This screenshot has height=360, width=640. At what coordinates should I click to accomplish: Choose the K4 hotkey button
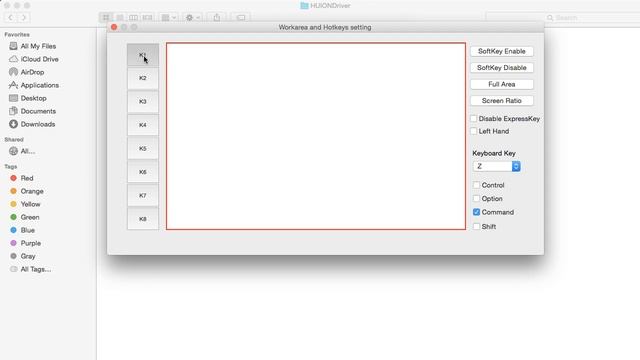click(142, 125)
